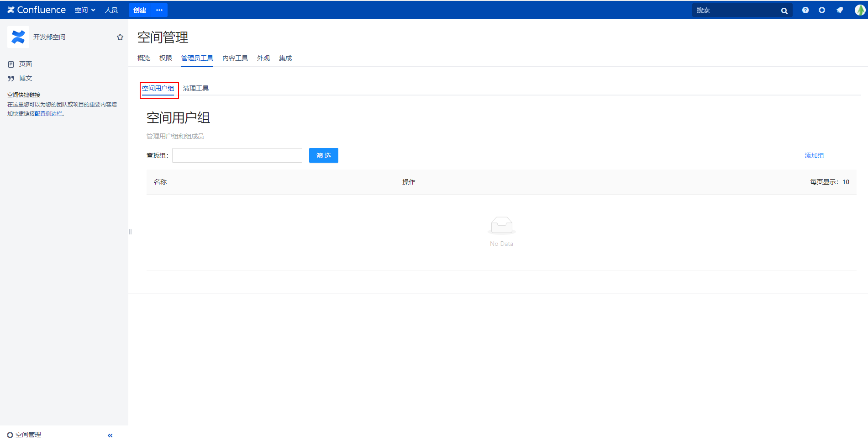The image size is (868, 441).
Task: Focus the 查找组 input field
Action: (237, 155)
